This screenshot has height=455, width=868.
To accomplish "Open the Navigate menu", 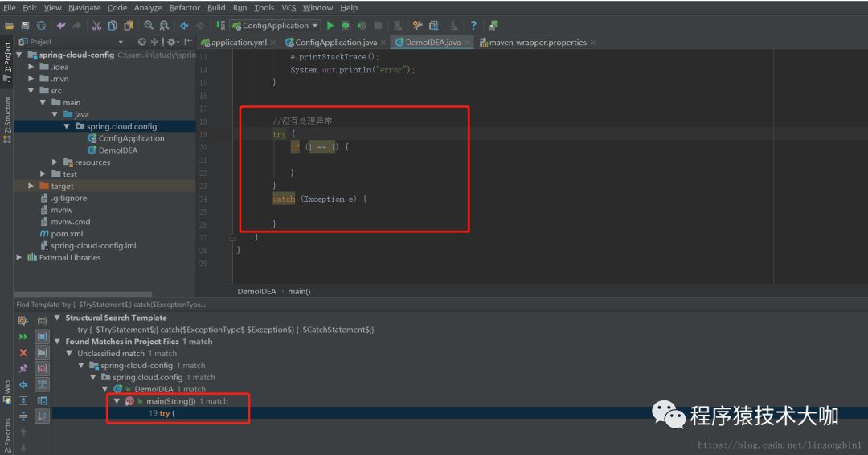I will pyautogui.click(x=84, y=8).
